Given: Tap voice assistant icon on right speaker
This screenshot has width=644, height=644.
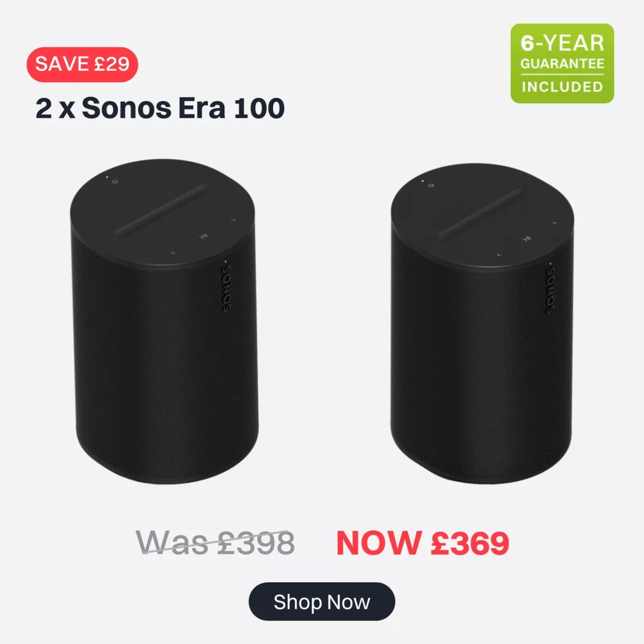Looking at the screenshot, I should tap(431, 185).
